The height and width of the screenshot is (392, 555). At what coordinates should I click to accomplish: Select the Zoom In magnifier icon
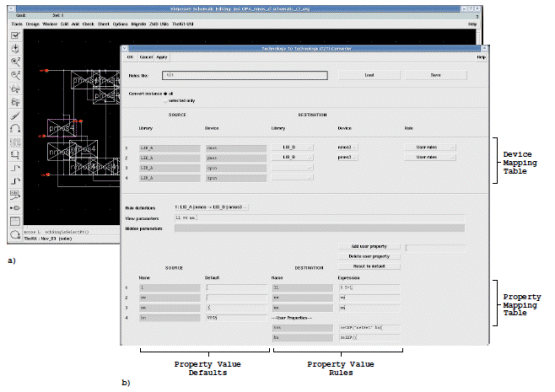click(15, 62)
